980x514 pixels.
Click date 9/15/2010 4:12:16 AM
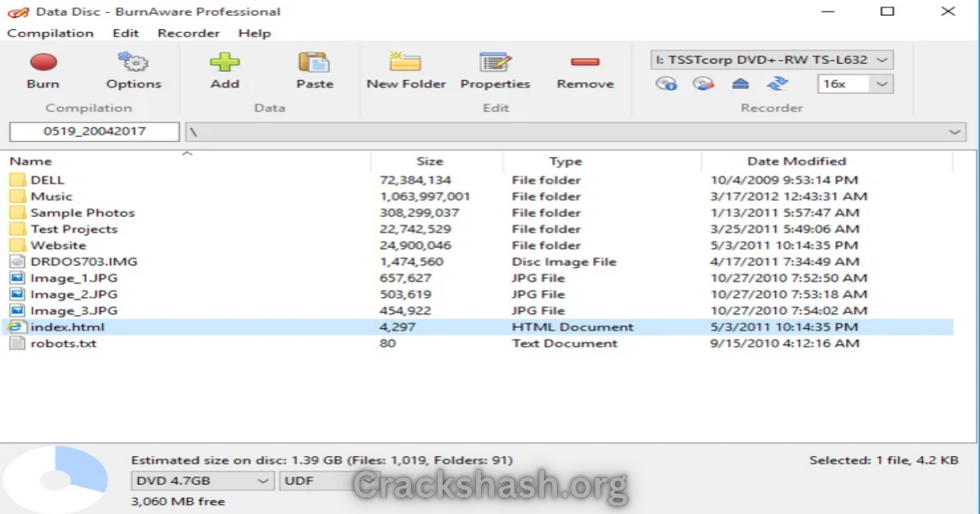(x=785, y=343)
